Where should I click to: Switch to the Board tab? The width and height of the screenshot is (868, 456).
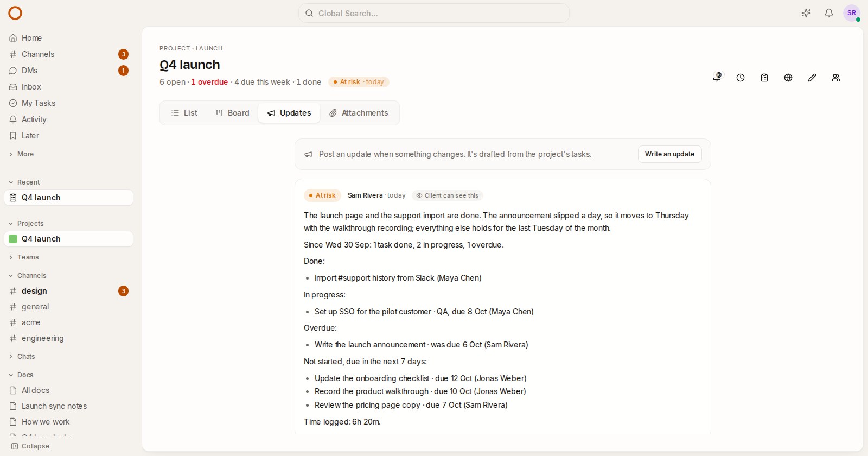tap(232, 113)
